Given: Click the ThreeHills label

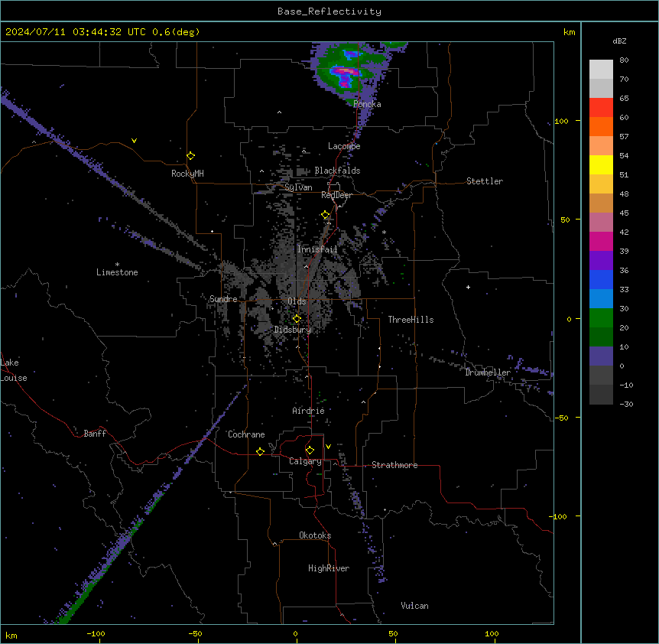Looking at the screenshot, I should pyautogui.click(x=411, y=320).
